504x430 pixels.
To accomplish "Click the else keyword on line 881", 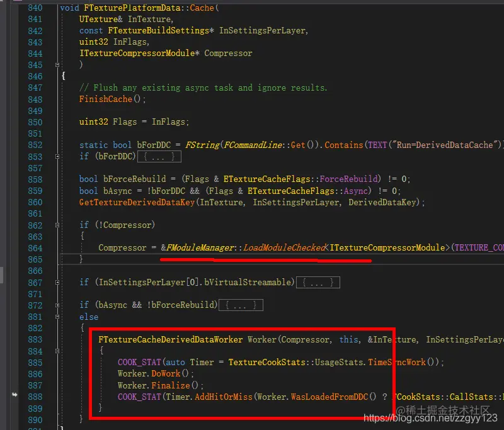I will [x=89, y=317].
